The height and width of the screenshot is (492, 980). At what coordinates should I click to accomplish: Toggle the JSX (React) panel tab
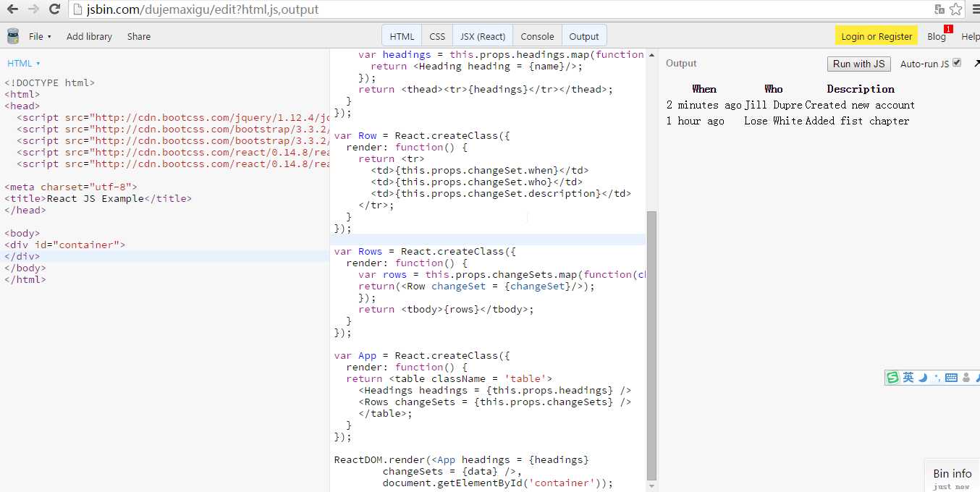pos(483,36)
